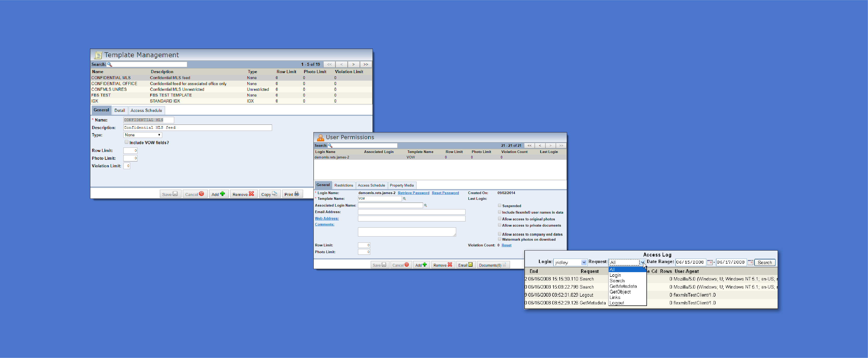Select the CONFMLS UNRES template row
Screen dimensions: 868x358
(x=231, y=89)
